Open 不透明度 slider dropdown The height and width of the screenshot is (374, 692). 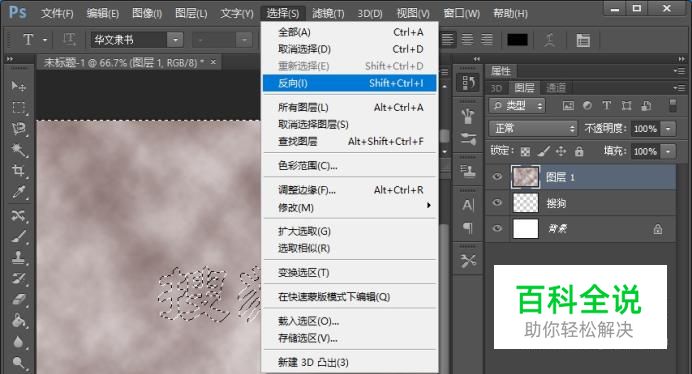pyautogui.click(x=668, y=128)
